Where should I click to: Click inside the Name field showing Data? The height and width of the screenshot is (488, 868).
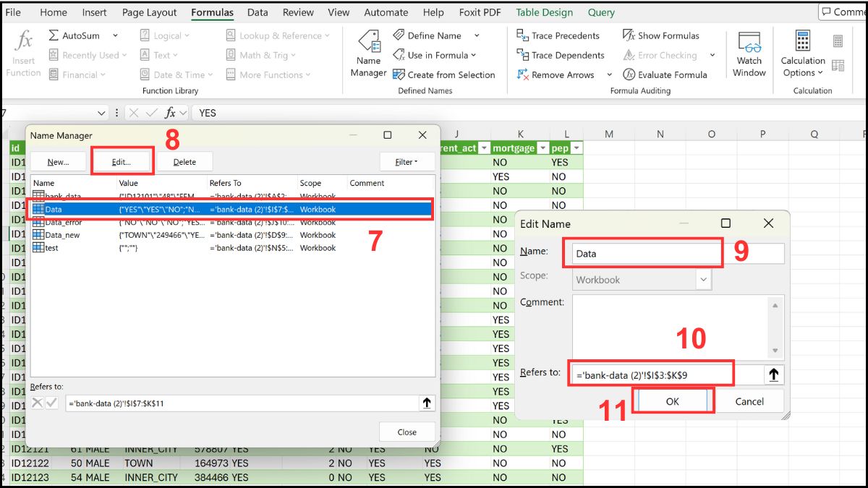click(642, 251)
